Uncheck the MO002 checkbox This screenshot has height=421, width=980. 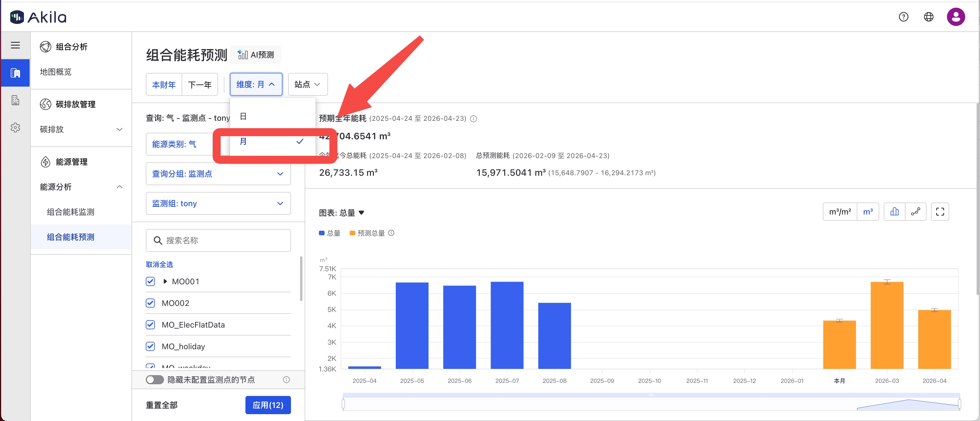[150, 303]
